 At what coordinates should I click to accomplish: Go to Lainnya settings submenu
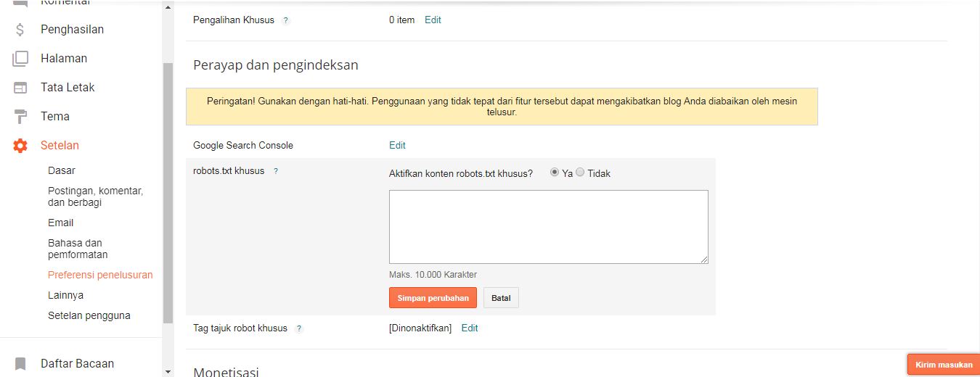65,295
